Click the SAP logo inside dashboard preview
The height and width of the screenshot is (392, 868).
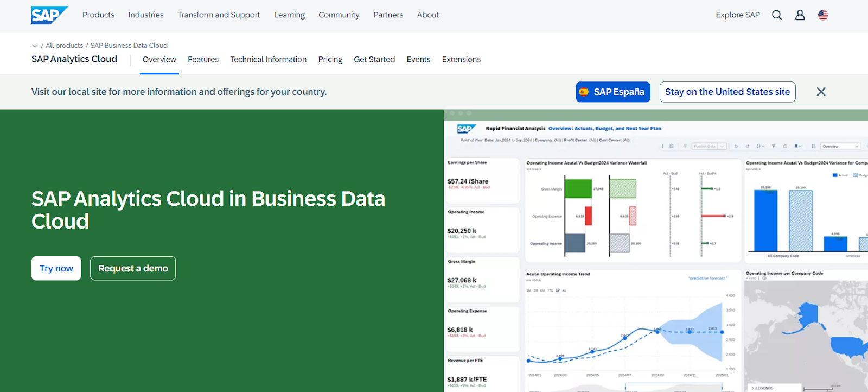(466, 129)
